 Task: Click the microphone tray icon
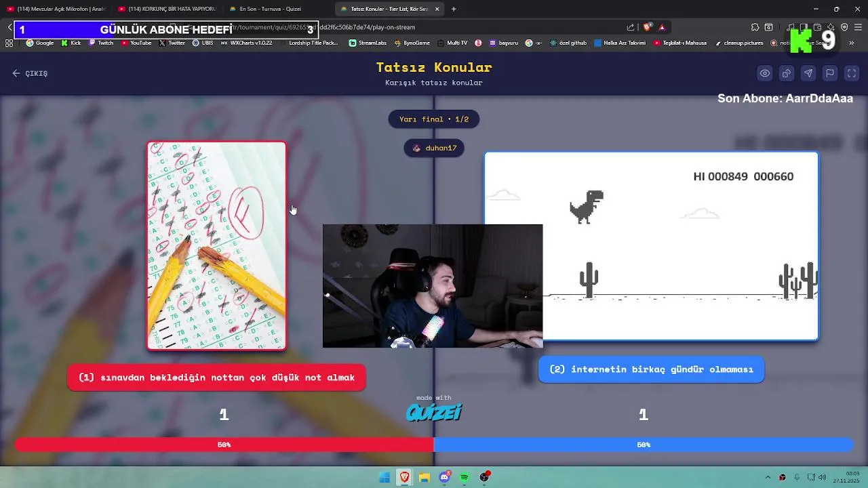pos(797,477)
